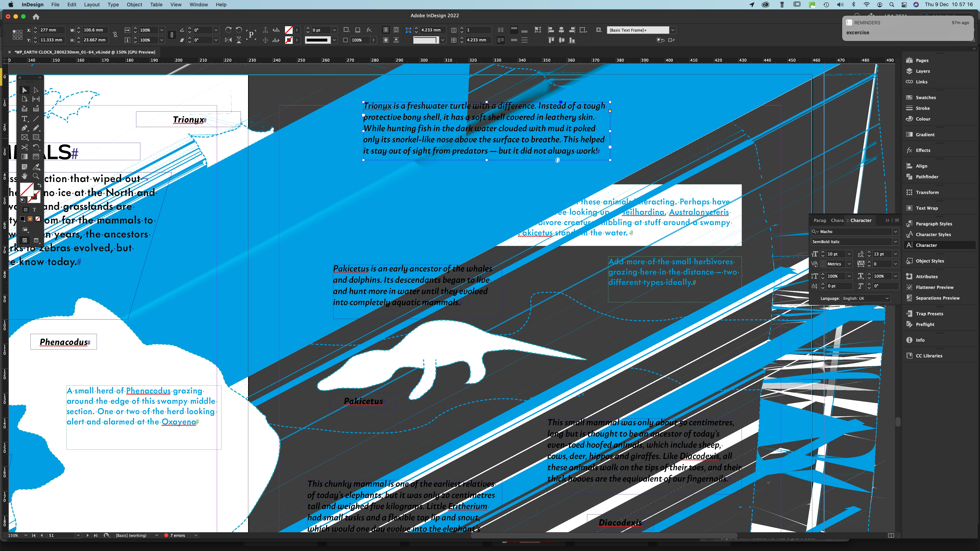The image size is (980, 551).
Task: Choose the Direct Selection tool
Action: tap(36, 90)
